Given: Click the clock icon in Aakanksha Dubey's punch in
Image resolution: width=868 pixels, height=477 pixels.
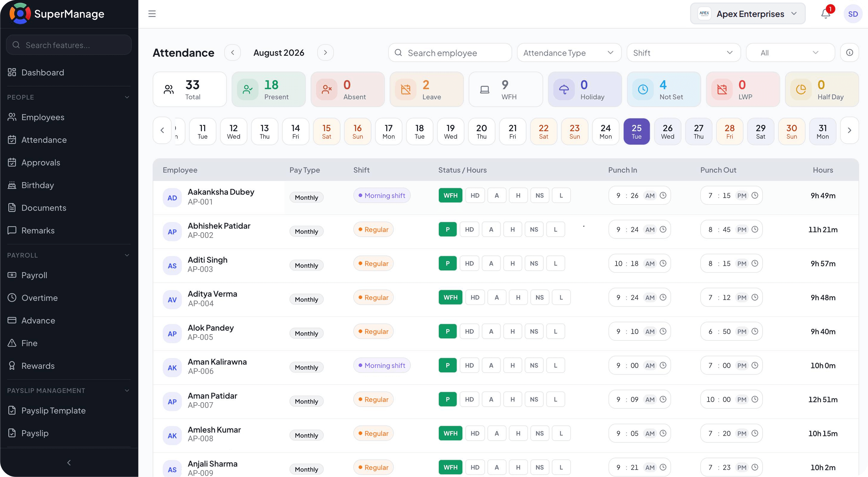Looking at the screenshot, I should pos(663,195).
